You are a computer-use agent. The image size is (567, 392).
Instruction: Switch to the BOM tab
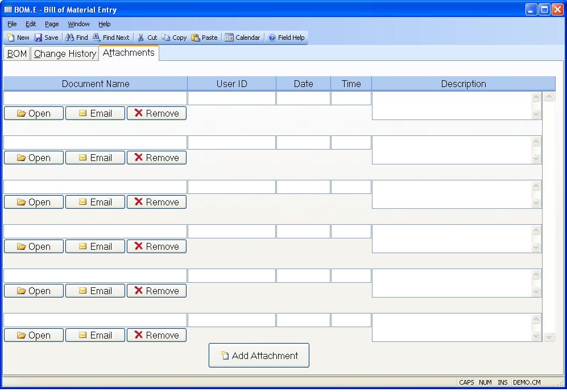pyautogui.click(x=17, y=54)
